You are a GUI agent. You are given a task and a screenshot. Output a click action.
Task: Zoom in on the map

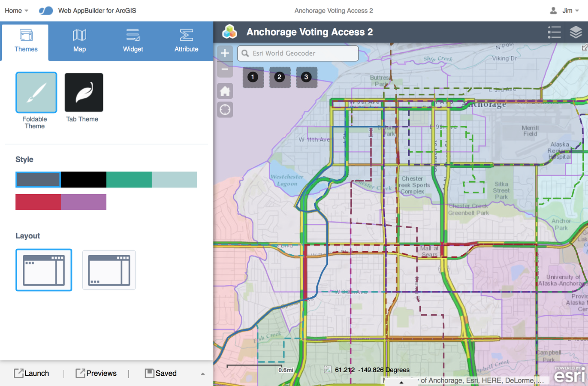pyautogui.click(x=225, y=53)
